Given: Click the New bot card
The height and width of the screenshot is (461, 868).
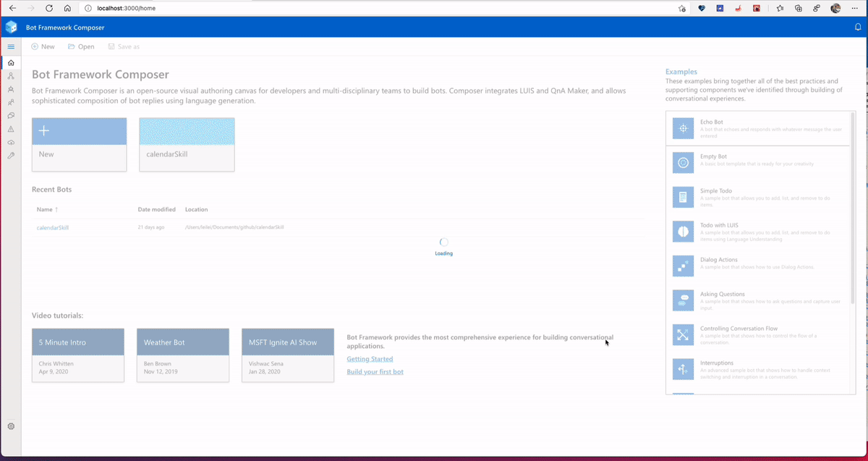Looking at the screenshot, I should tap(79, 144).
